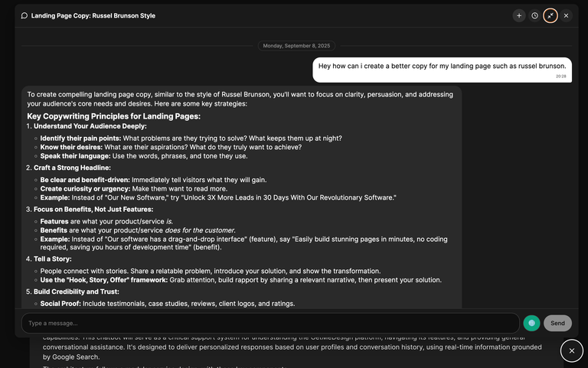Click the chat bubble icon beside the title
The image size is (588, 368).
point(24,16)
